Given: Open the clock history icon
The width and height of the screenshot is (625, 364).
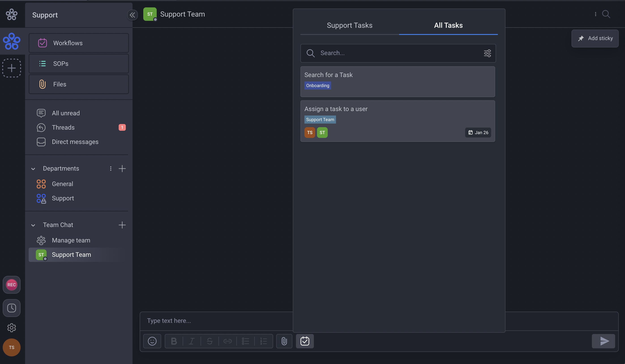Looking at the screenshot, I should (x=11, y=308).
